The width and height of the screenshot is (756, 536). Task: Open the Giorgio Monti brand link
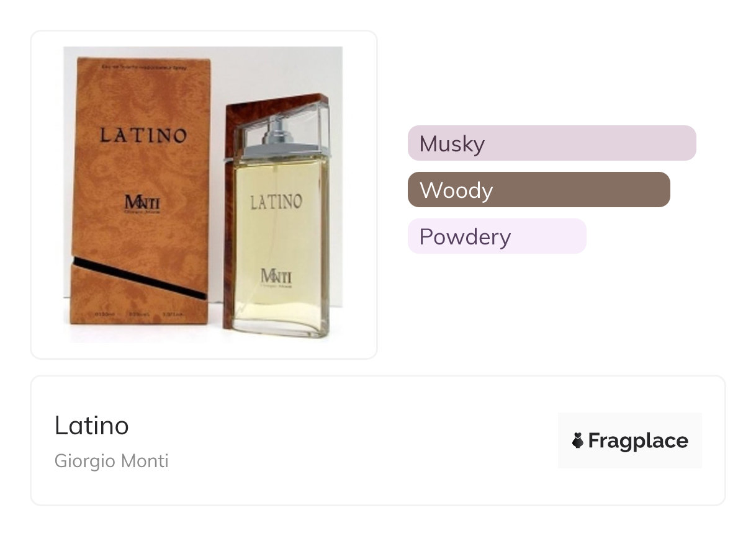click(112, 462)
